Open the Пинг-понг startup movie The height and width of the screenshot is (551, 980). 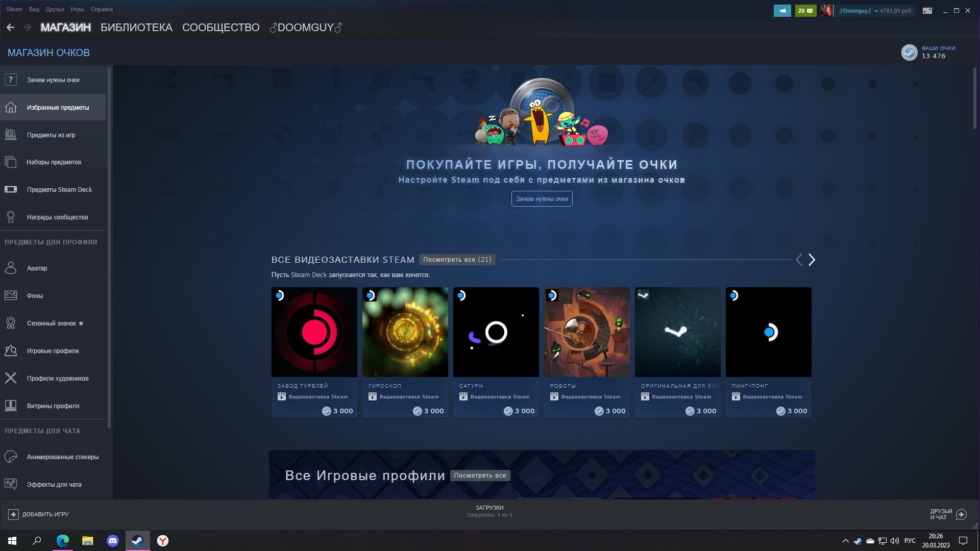768,352
